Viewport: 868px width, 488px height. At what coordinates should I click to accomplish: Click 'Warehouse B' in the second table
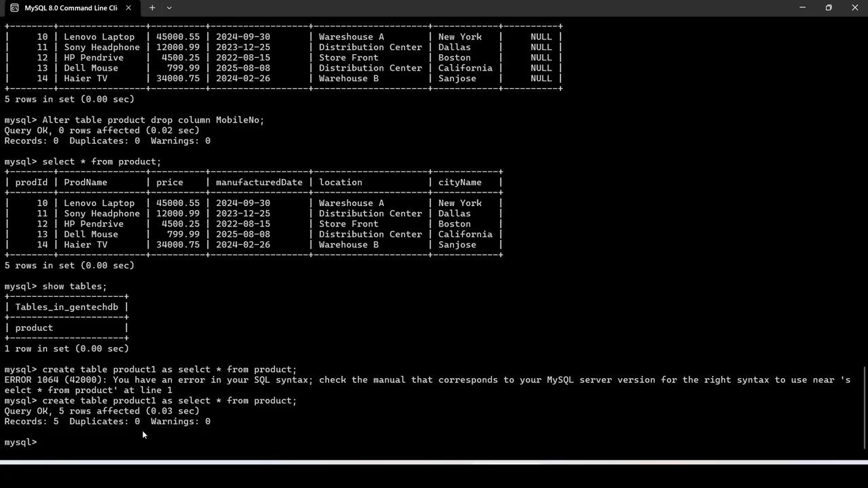[349, 245]
